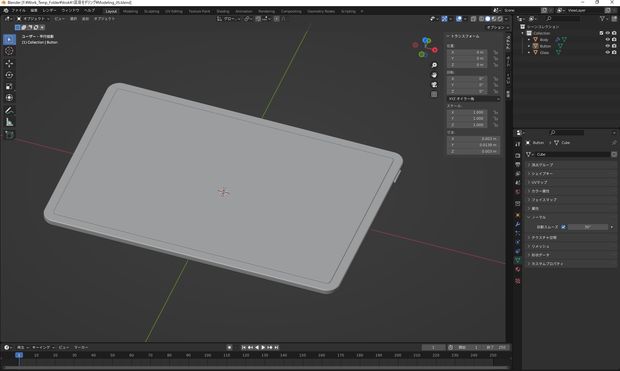620x371 pixels.
Task: Open the XYZ オイラー角 rotation mode dropdown
Action: [x=474, y=98]
